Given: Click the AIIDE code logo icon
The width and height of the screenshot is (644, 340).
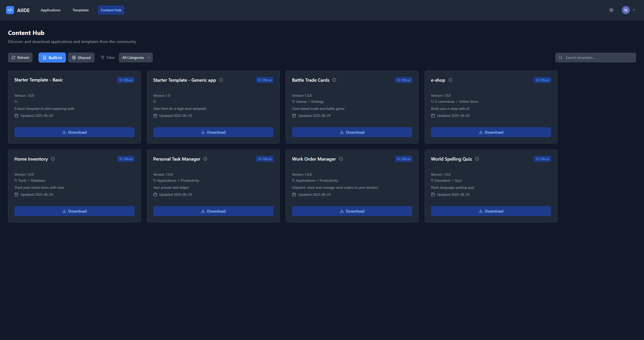Looking at the screenshot, I should click(10, 10).
